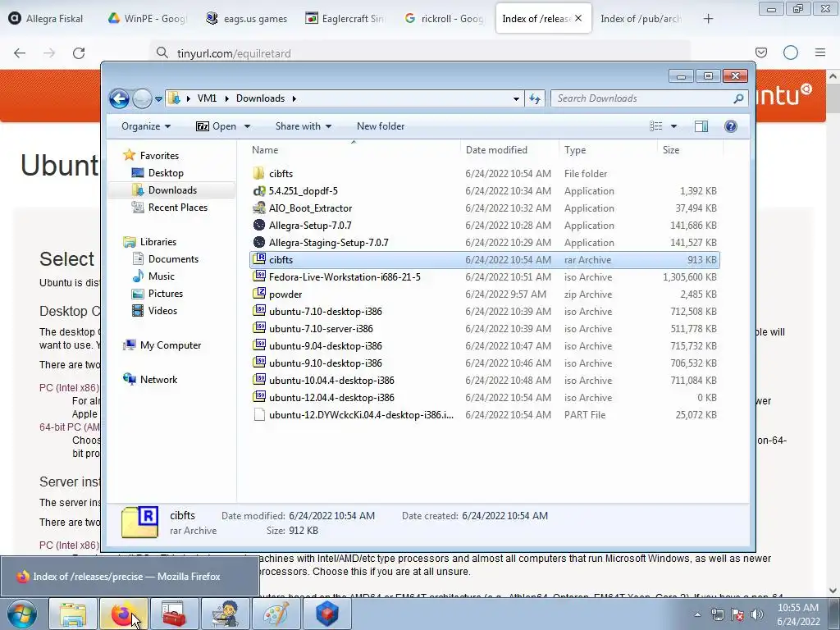
Task: Click Explorer's blue Back arrow button
Action: click(119, 98)
